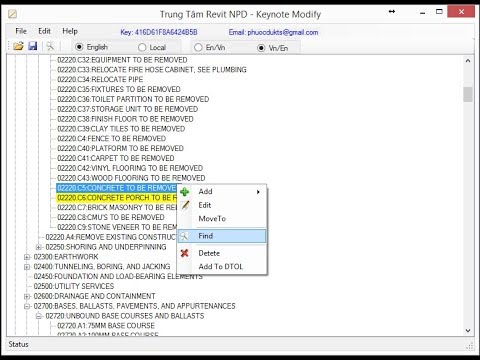The height and width of the screenshot is (360, 480).
Task: Select 02220.C7:BRICK MASONRY row
Action: [x=117, y=208]
